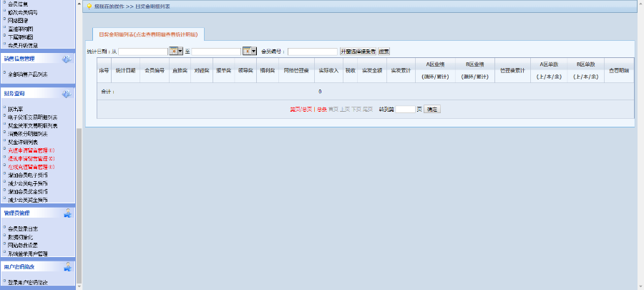The image size is (644, 290).
Task: Click the 开窗选择 member picker button
Action: (x=358, y=52)
